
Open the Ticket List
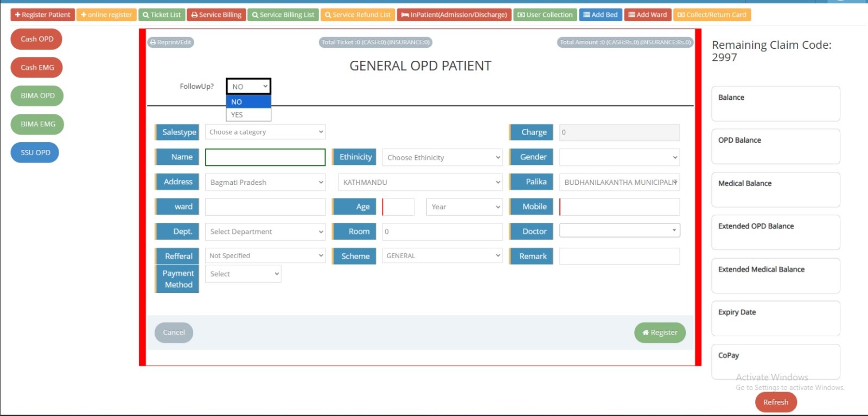tap(162, 15)
